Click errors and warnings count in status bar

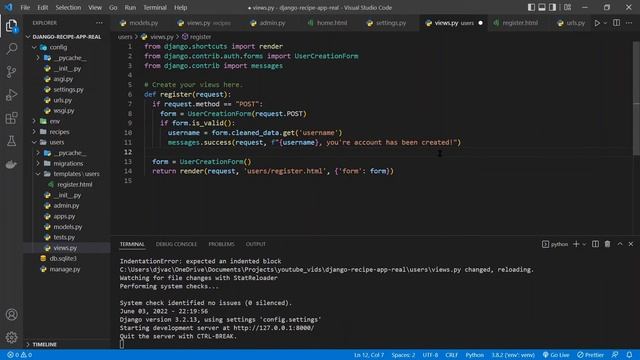(x=20, y=355)
